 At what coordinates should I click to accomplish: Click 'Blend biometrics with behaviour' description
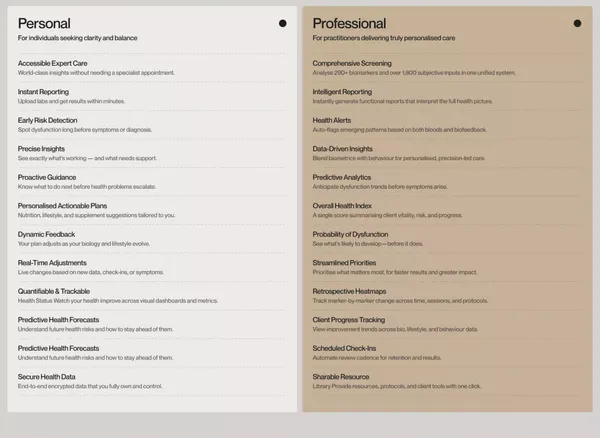(398, 158)
